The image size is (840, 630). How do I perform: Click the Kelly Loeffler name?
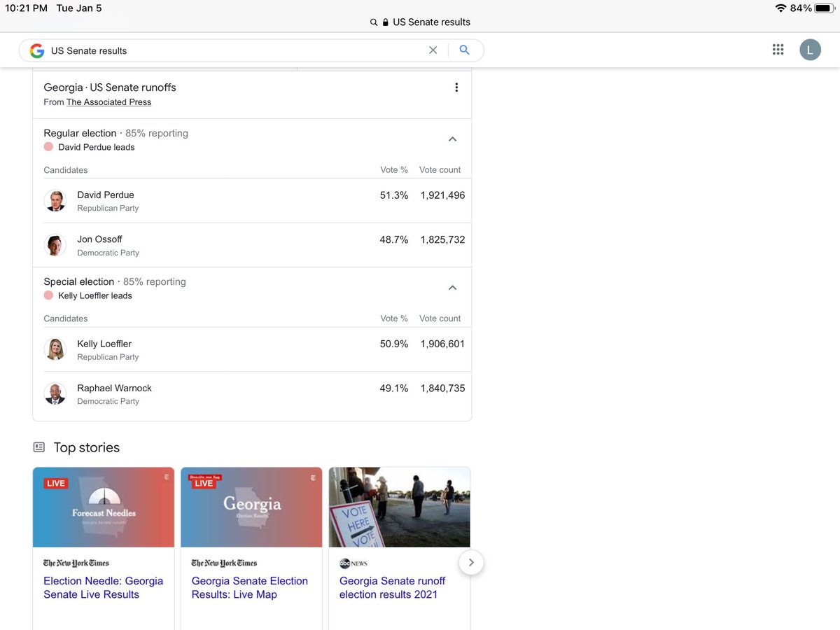104,344
